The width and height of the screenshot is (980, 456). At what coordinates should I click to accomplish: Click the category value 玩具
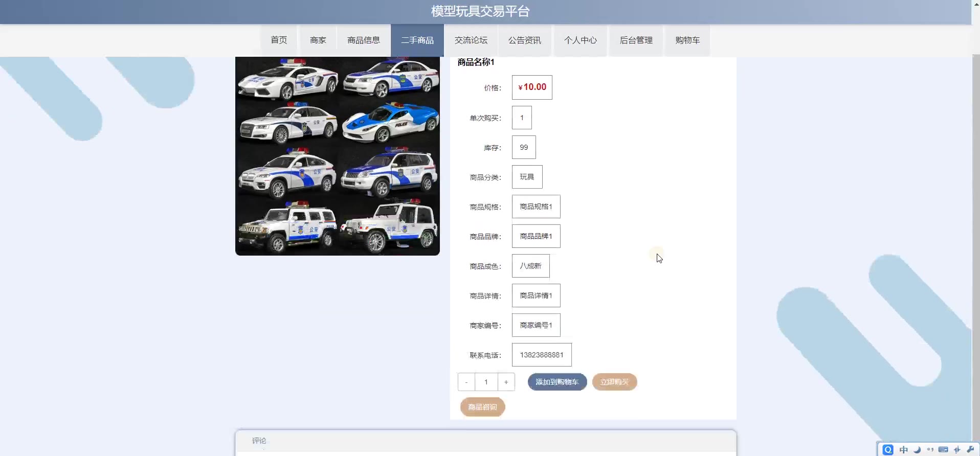[527, 177]
